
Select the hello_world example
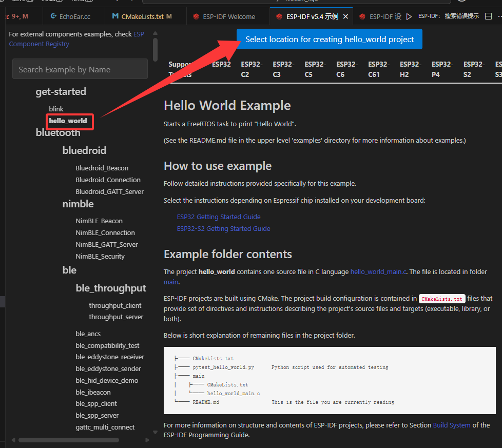pos(68,121)
